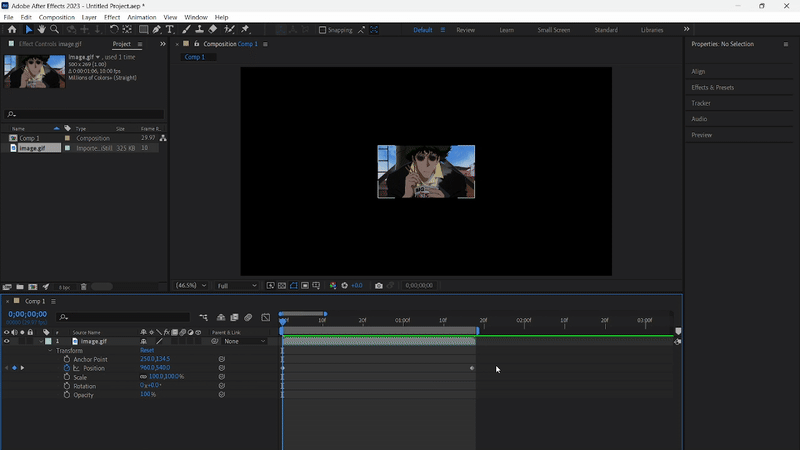Viewport: 800px width, 450px height.
Task: Create a new folder in Project panel
Action: coord(20,287)
